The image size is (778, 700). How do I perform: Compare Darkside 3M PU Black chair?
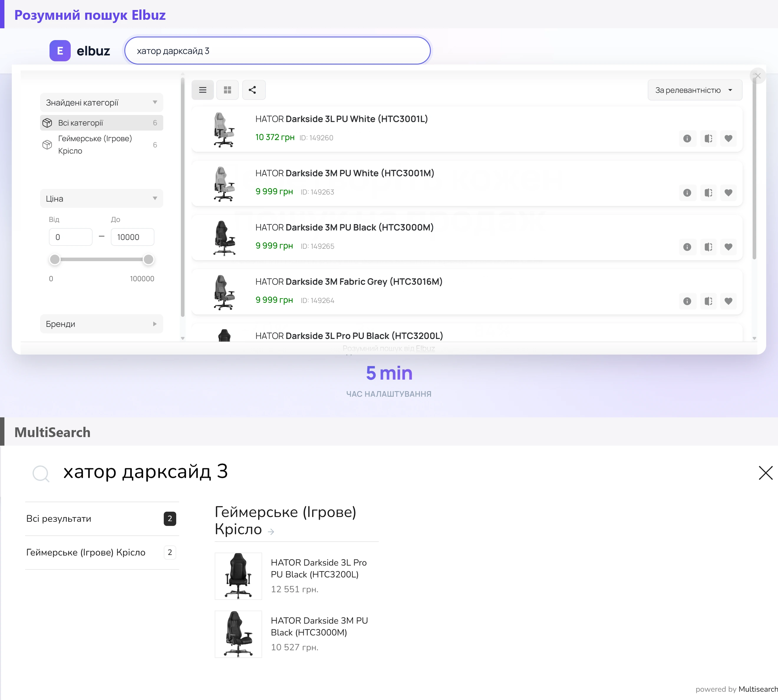[x=708, y=247]
